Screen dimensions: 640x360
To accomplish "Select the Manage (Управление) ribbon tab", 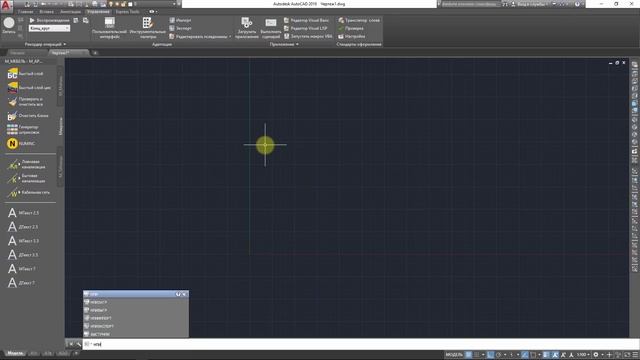I will pos(98,12).
